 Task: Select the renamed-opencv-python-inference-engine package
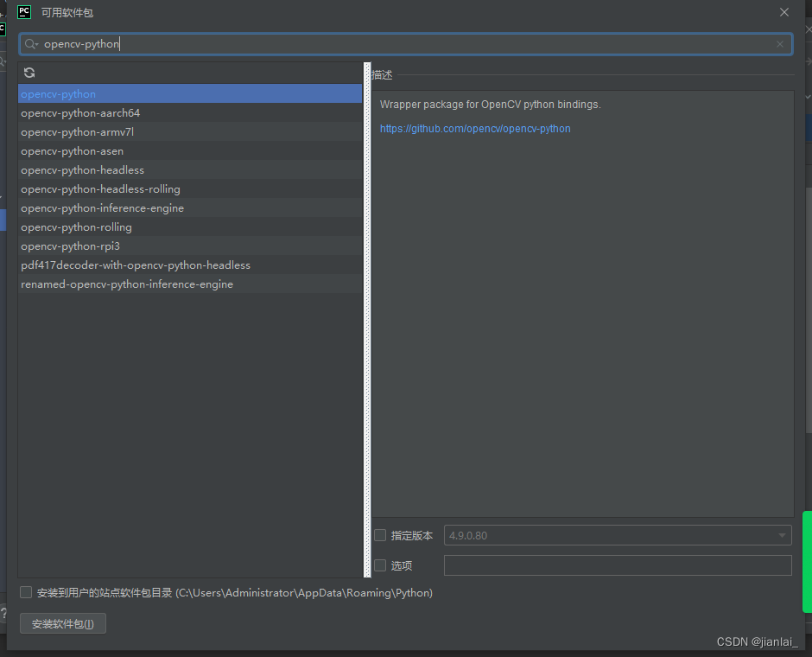point(125,284)
